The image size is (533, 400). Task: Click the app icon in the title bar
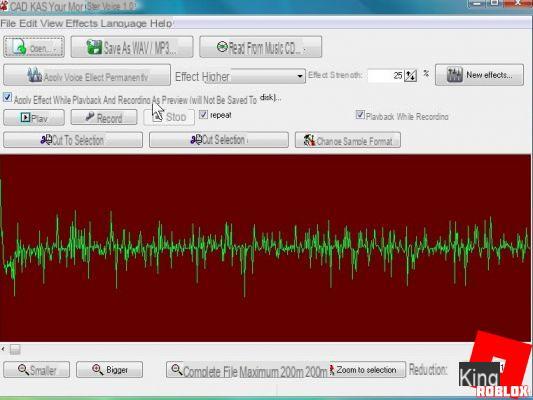[x=4, y=6]
